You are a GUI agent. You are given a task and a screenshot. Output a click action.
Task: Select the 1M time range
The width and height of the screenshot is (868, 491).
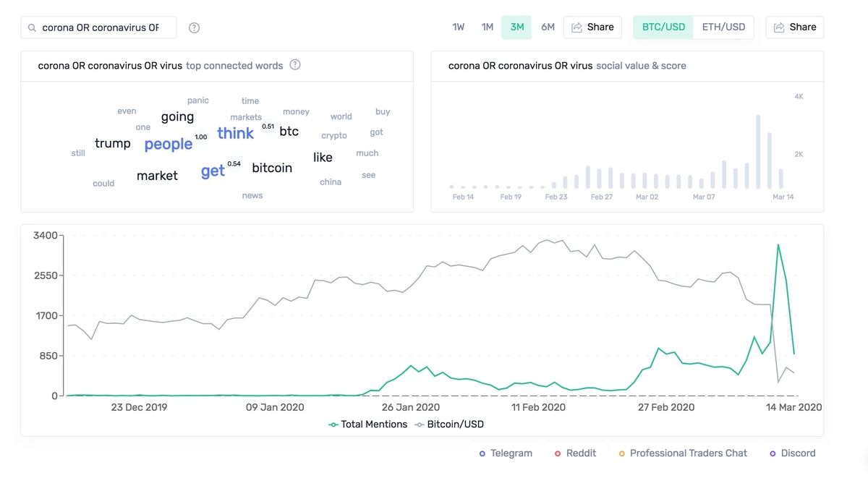[488, 27]
